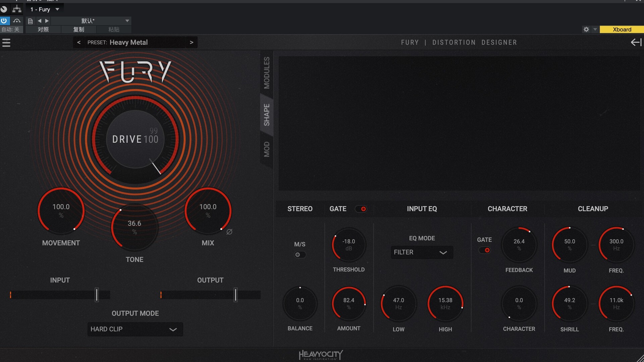Image resolution: width=644 pixels, height=362 pixels.
Task: Open the dropdown arrow next to the gear
Action: 595,29
